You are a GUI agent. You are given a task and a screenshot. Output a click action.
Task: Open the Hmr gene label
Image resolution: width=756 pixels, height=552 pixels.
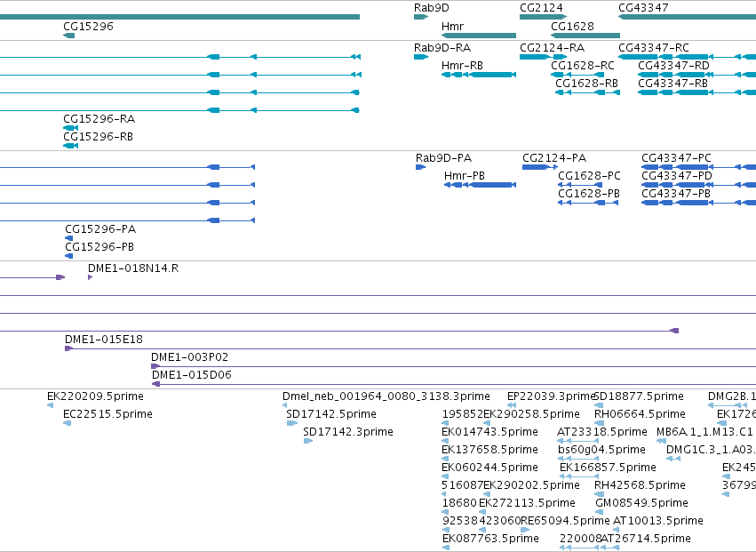coord(452,26)
